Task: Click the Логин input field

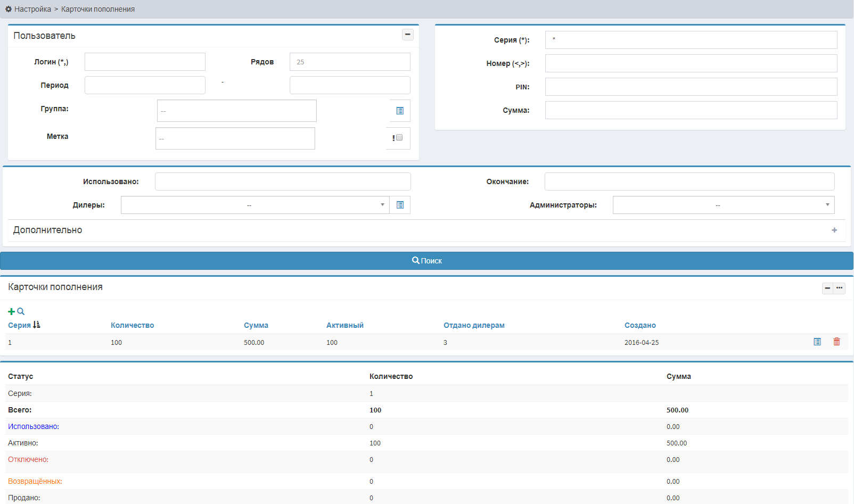Action: 145,62
